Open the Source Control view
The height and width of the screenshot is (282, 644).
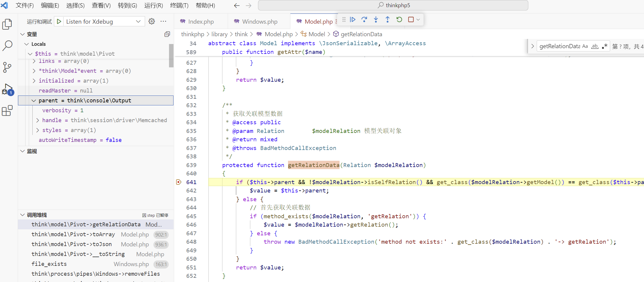tap(7, 67)
